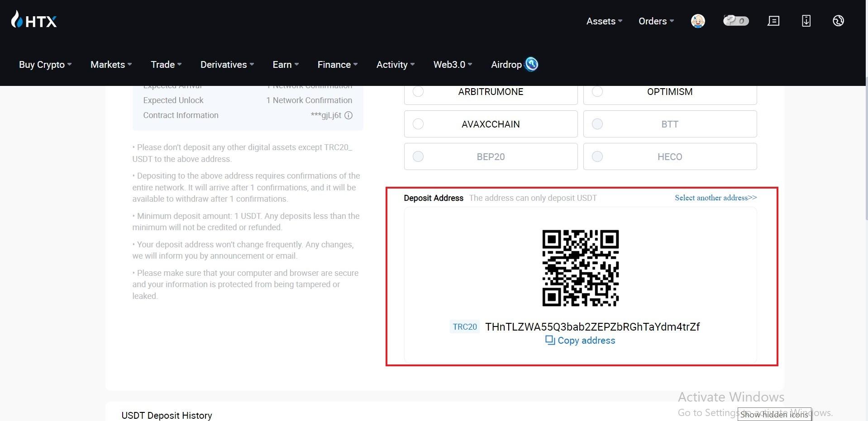Open the user avatar profile icon
This screenshot has width=868, height=421.
click(698, 21)
